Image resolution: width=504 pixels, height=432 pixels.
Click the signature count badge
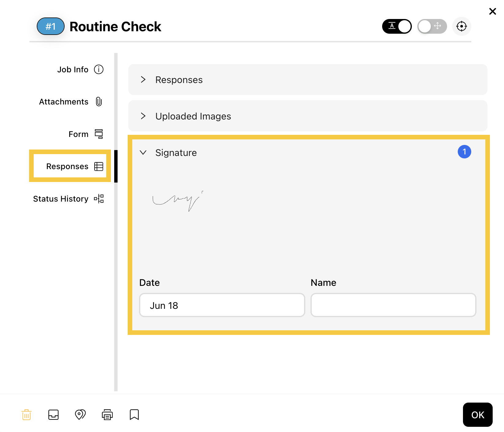(x=464, y=152)
